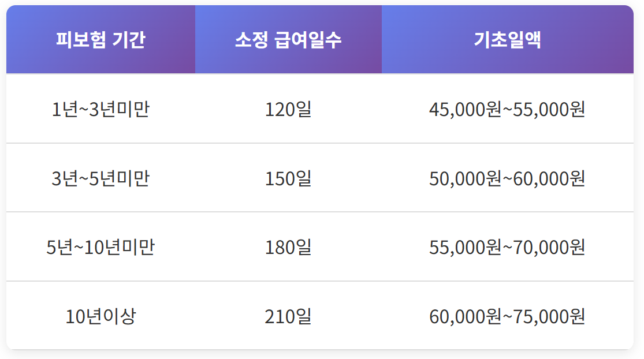Click the 120일 benefit days cell

pos(288,109)
